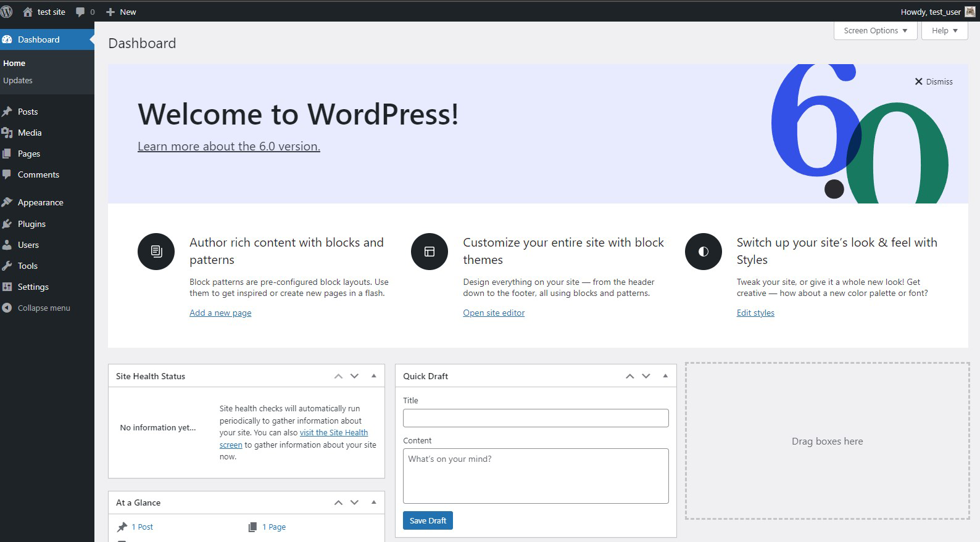This screenshot has width=980, height=542.
Task: Click the plus icon for New
Action: coord(110,12)
